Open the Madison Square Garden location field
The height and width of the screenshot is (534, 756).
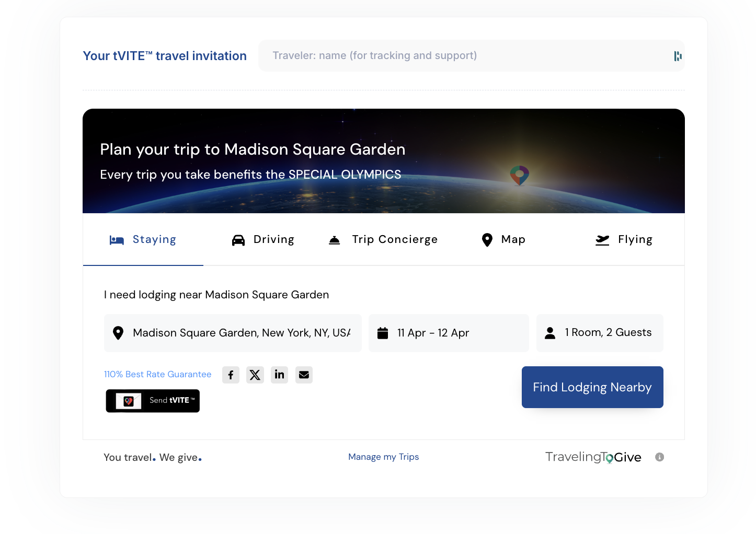pos(241,333)
